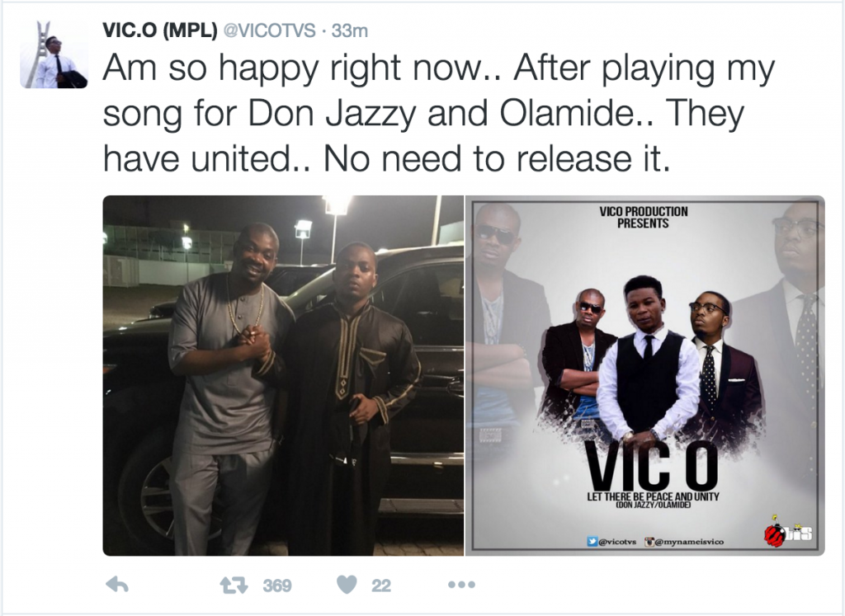Open the tweet's 33m timestamp permalink
Viewport: 845px width, 616px height.
pyautogui.click(x=350, y=31)
